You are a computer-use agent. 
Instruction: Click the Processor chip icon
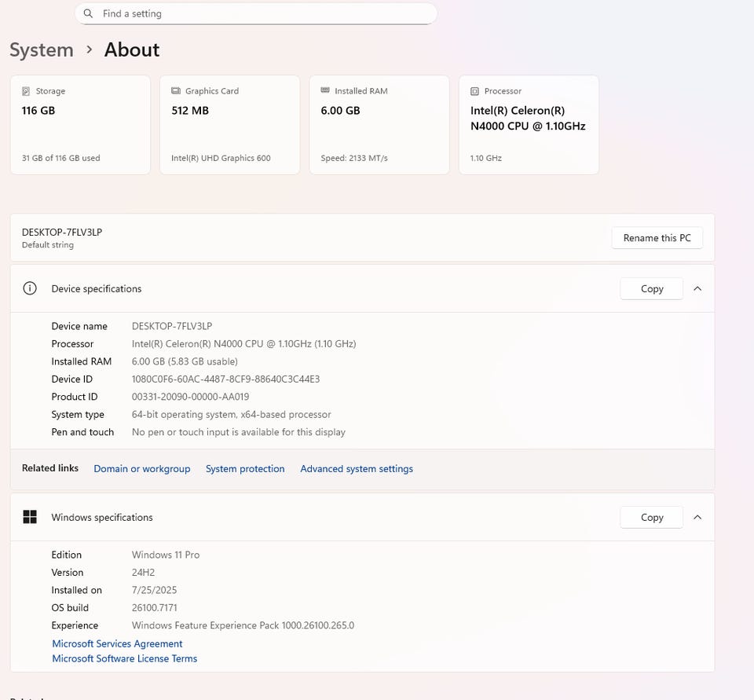(474, 91)
